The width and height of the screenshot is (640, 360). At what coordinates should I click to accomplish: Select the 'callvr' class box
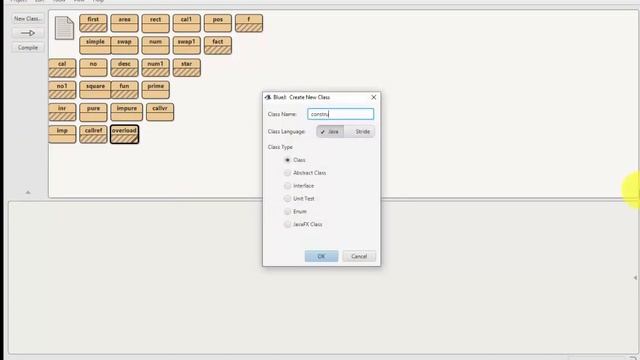[160, 112]
